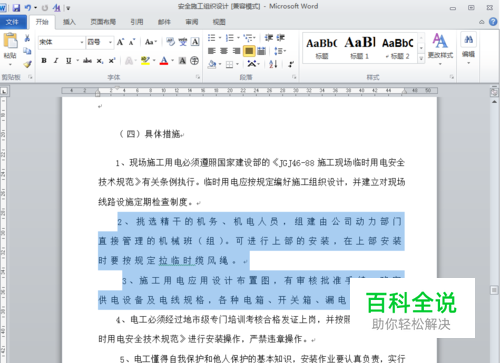
Task: Apply distributed alignment
Action: click(262, 51)
